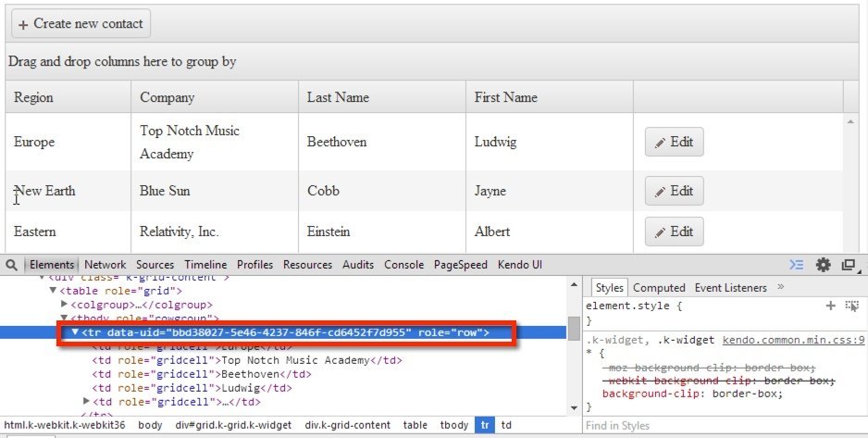Image resolution: width=868 pixels, height=438 pixels.
Task: Open the PageSpeed tab
Action: point(460,265)
